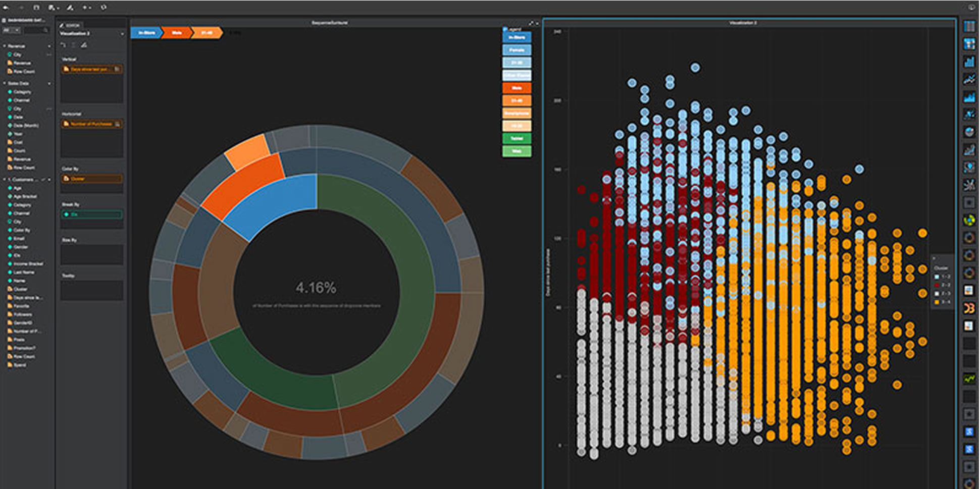This screenshot has width=980, height=489.
Task: Click the search icon in dataset panel
Action: pos(46,31)
